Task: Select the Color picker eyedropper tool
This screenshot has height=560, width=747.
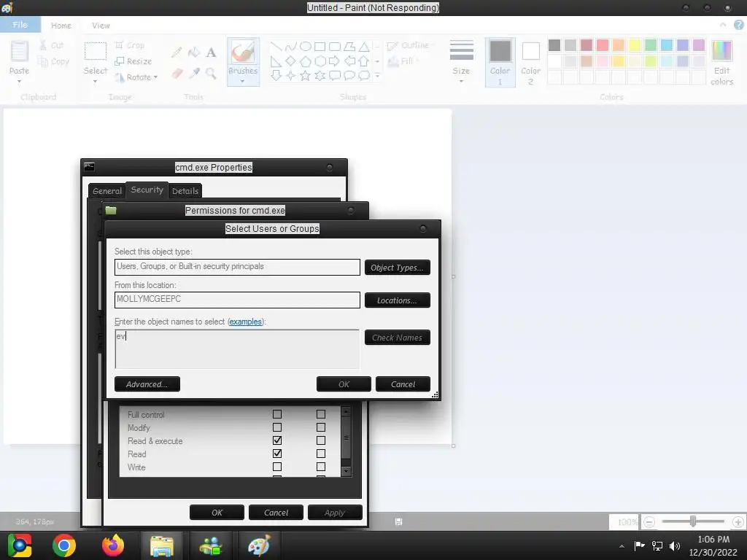Action: 194,74
